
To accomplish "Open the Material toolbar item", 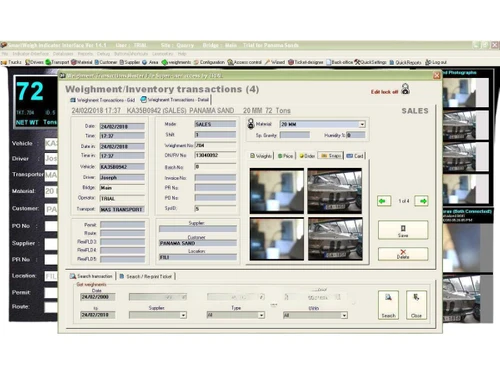I will [x=82, y=62].
